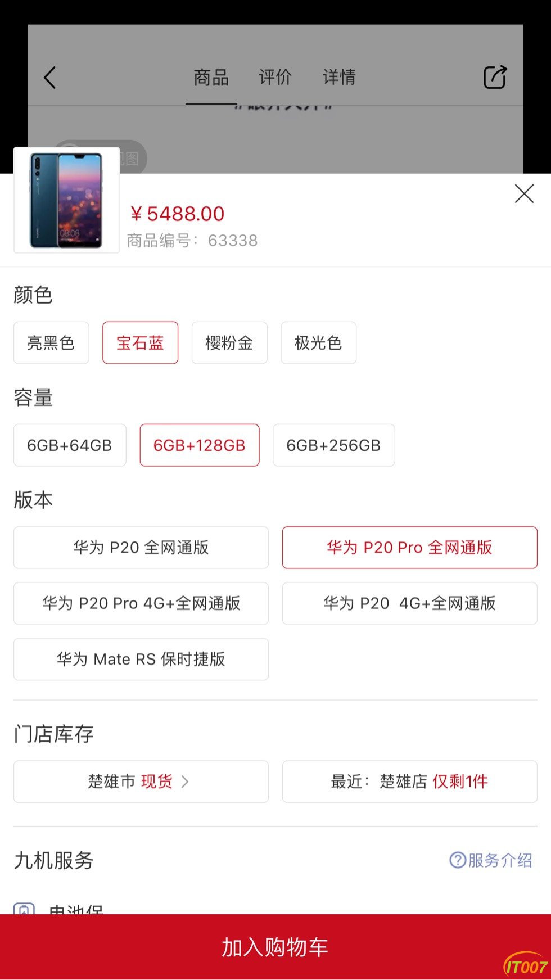Select the 樱粉金 color option

pos(229,343)
